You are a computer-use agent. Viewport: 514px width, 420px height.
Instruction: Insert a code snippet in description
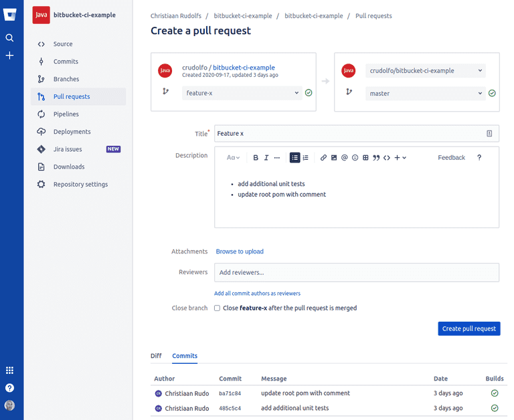click(x=387, y=158)
